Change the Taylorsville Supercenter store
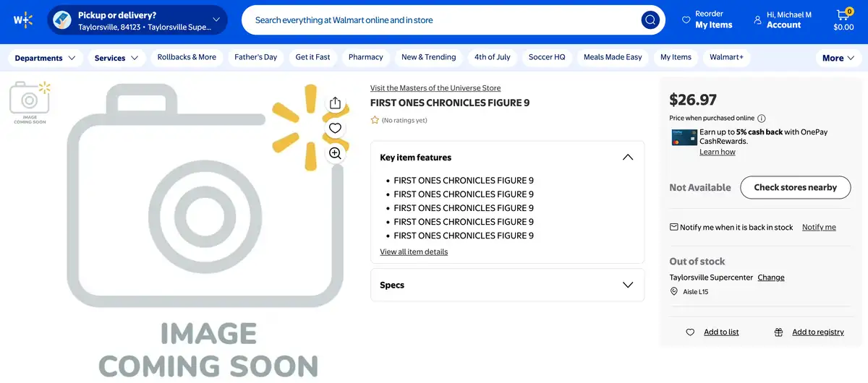Image resolution: width=868 pixels, height=383 pixels. [x=771, y=277]
